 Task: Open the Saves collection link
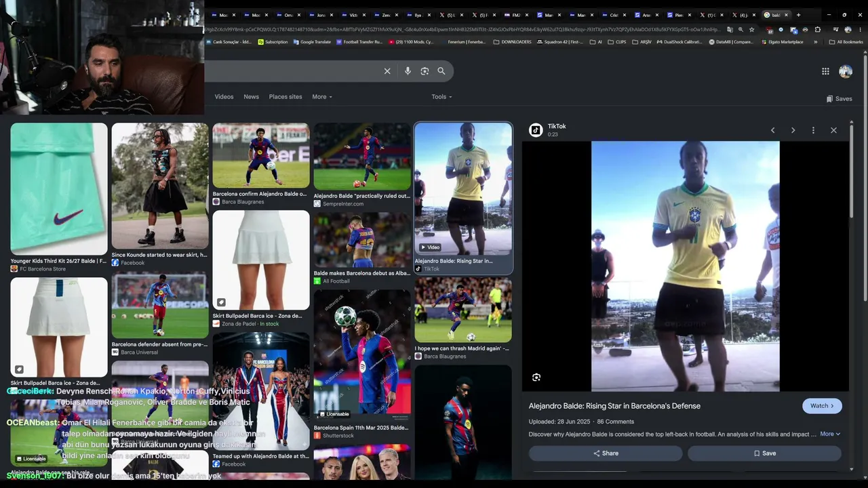(x=840, y=99)
